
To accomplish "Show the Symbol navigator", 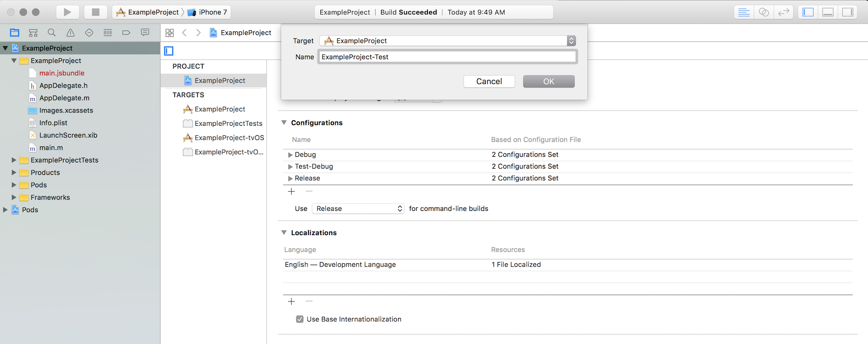I will (33, 33).
